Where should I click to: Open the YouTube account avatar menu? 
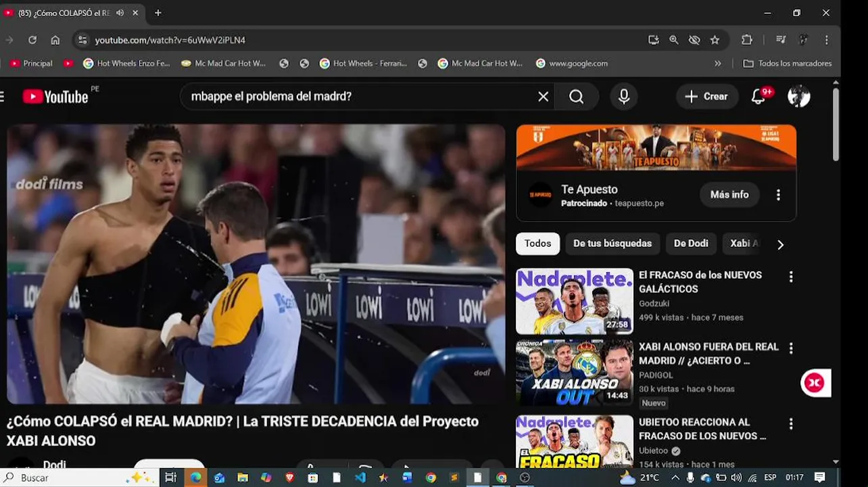pos(799,97)
